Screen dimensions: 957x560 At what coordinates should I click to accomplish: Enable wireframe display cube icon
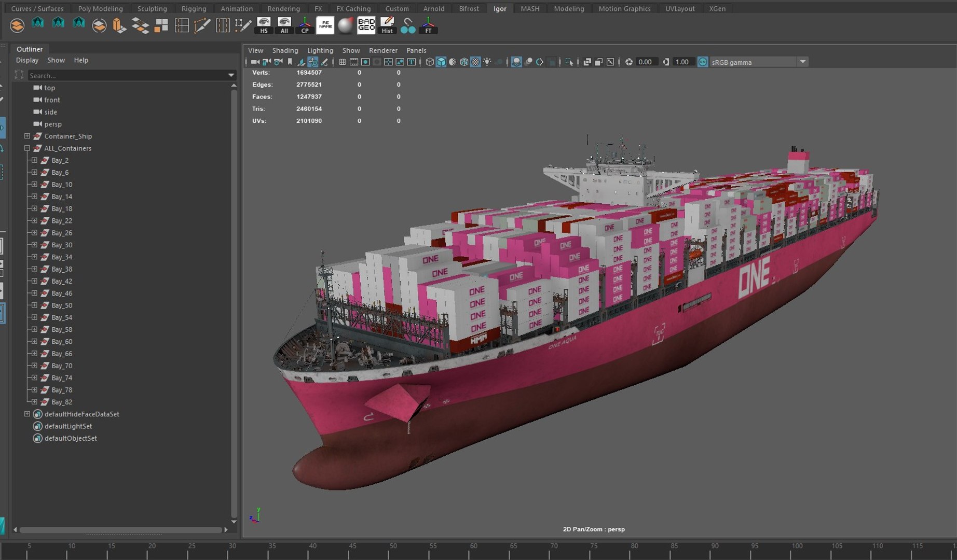(x=430, y=62)
